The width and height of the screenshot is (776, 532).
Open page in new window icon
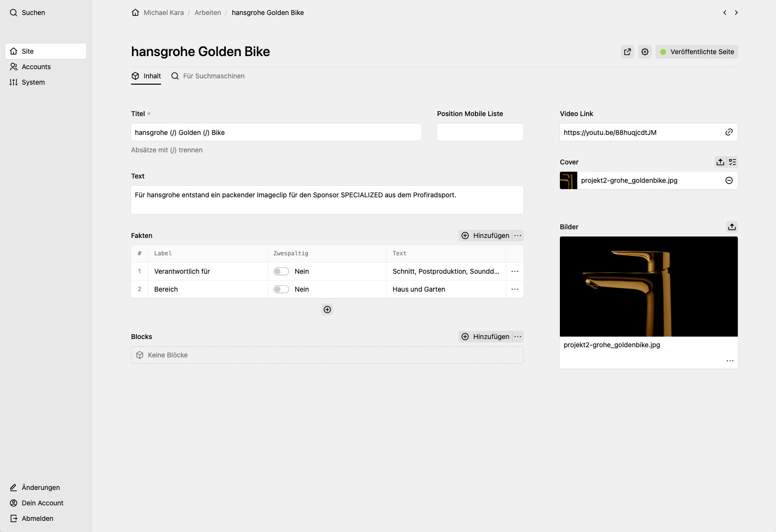point(628,52)
